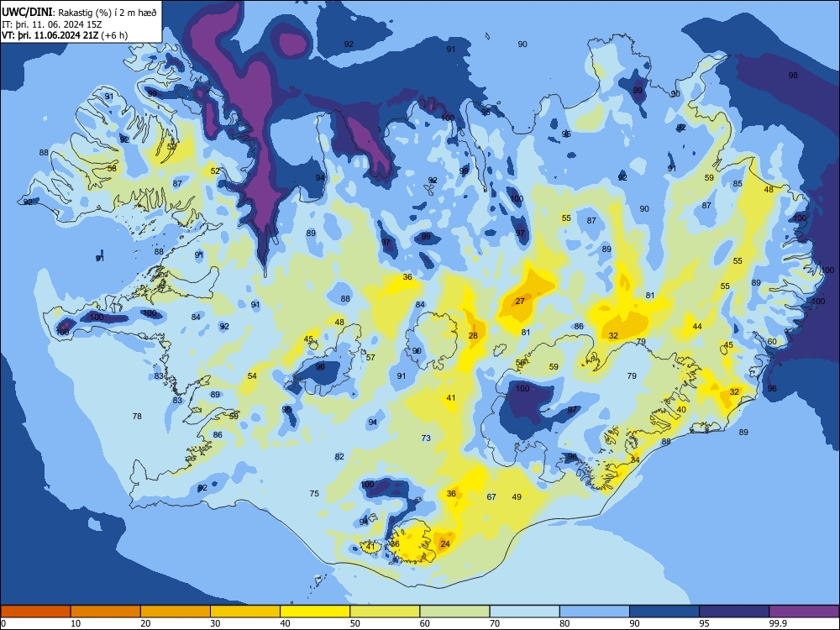Click the humidity value '58' in Westfjords
This screenshot has width=840, height=630.
tap(112, 168)
